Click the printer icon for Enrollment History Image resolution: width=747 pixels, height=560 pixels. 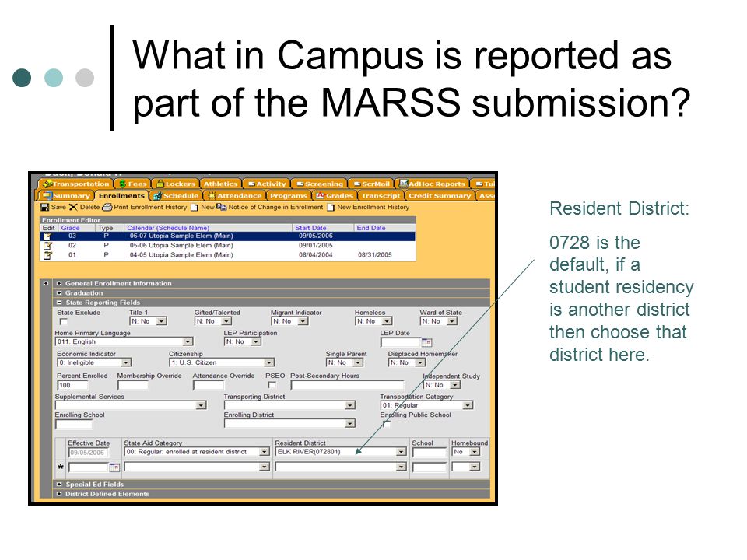tap(107, 207)
